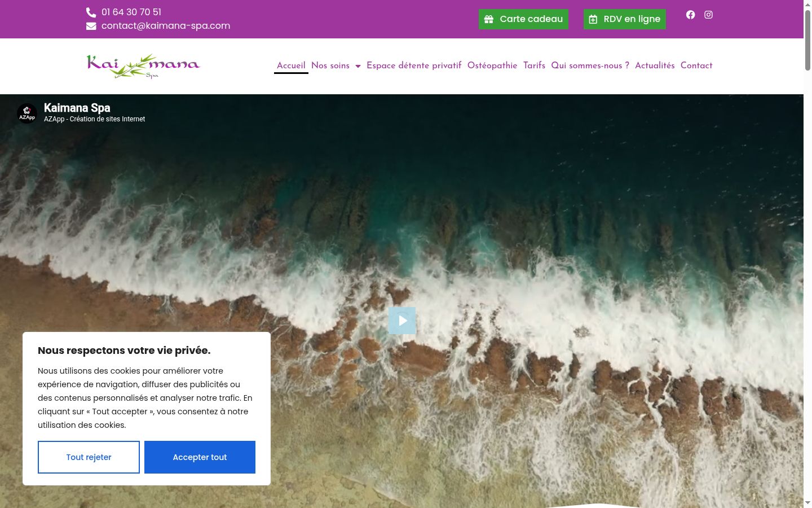Book via RDV en ligne button

(x=625, y=19)
